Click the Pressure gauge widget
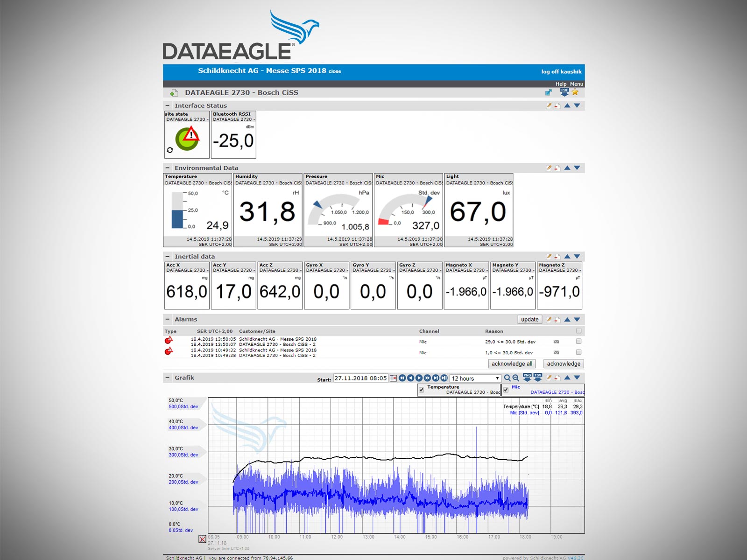This screenshot has width=747, height=560. click(x=338, y=210)
